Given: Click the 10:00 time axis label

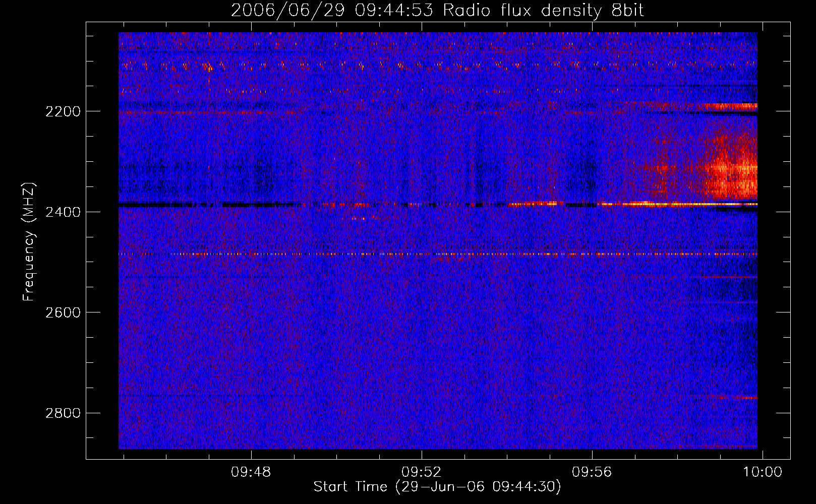Looking at the screenshot, I should pyautogui.click(x=763, y=472).
